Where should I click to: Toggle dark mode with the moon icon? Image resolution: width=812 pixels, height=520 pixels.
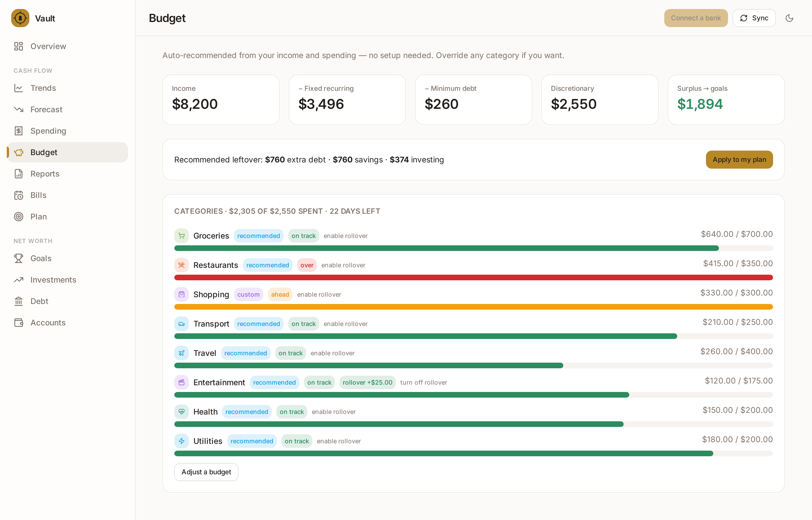(789, 18)
